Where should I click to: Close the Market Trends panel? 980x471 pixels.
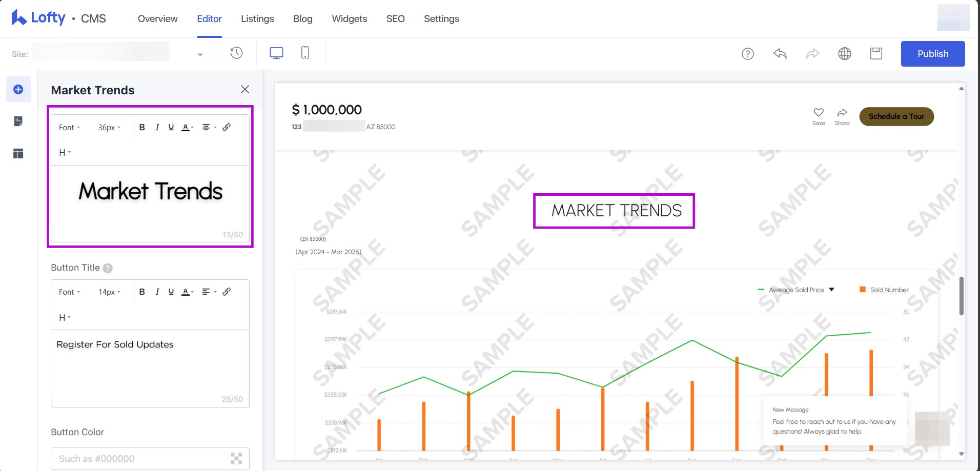tap(245, 90)
